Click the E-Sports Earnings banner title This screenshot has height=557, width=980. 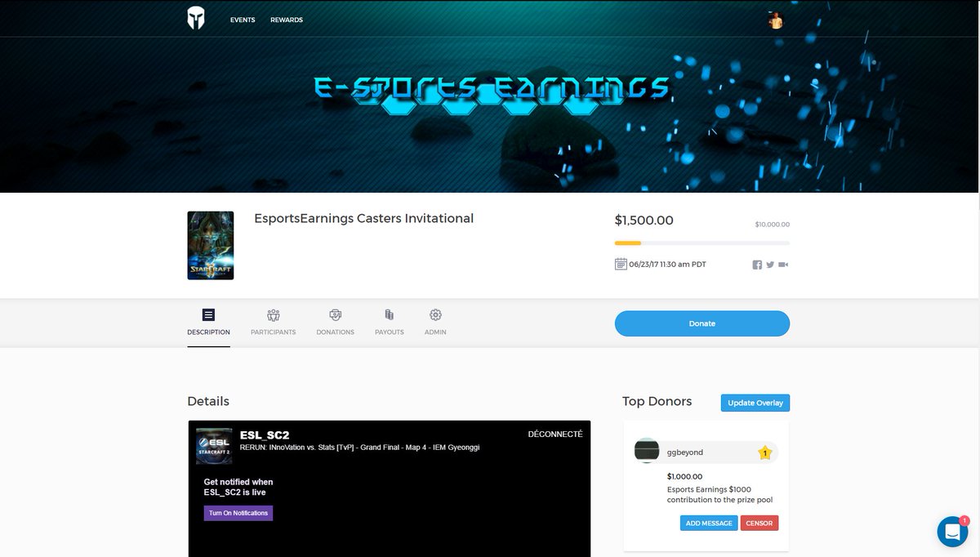pyautogui.click(x=492, y=87)
